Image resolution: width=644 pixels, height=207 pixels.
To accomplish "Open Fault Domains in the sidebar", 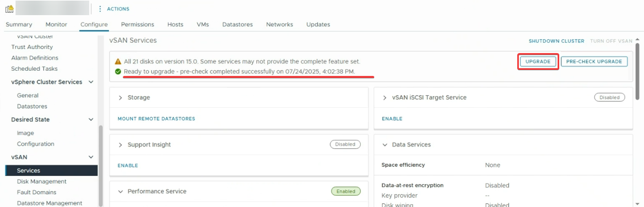I will [x=37, y=192].
